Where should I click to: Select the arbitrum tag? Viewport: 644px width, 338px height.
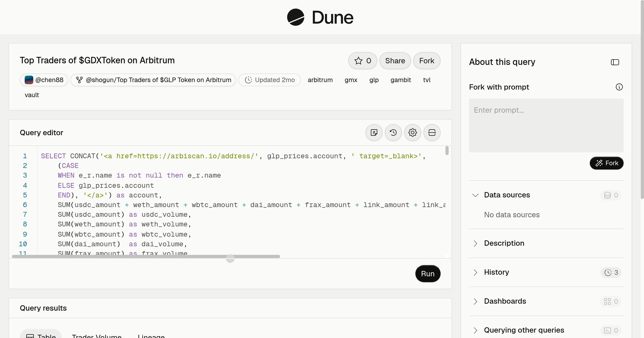pos(320,80)
